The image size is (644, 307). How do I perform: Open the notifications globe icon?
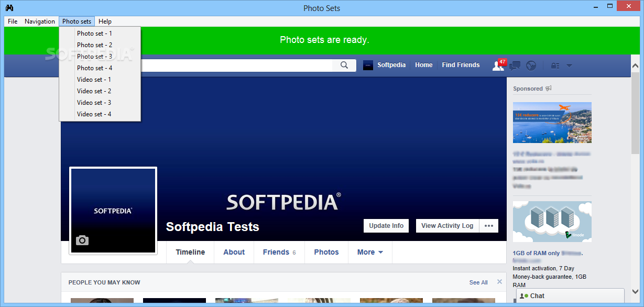tap(531, 65)
